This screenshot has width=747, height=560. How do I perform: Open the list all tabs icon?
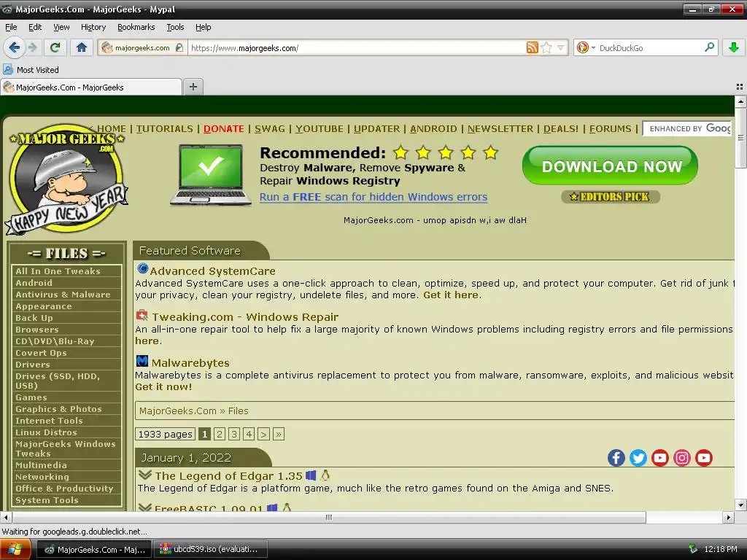pos(740,87)
